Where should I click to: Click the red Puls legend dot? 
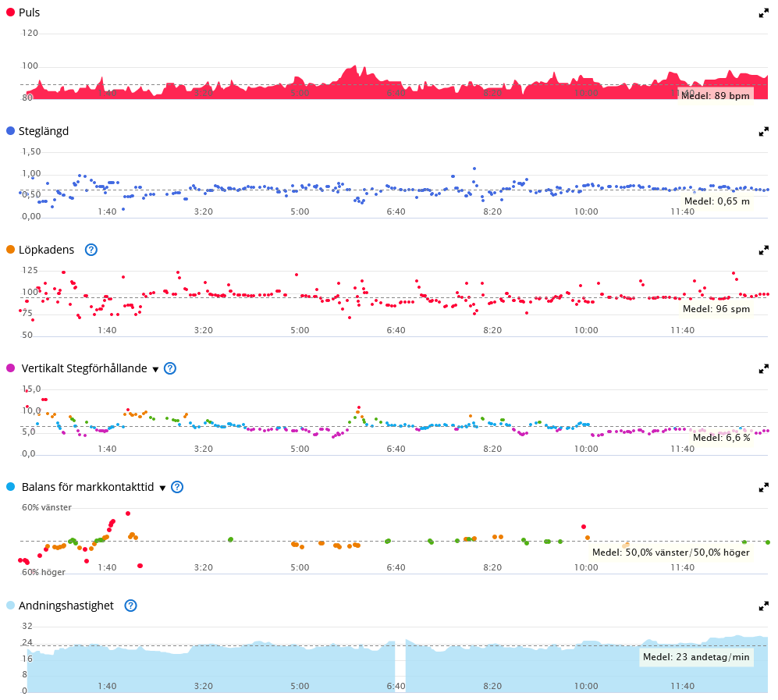click(10, 12)
